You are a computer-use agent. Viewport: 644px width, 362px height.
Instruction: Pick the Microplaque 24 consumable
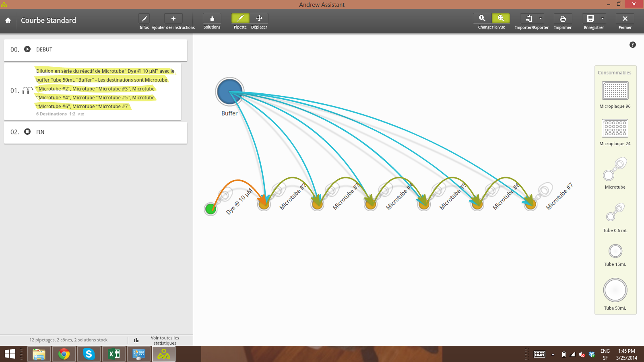pos(615,128)
